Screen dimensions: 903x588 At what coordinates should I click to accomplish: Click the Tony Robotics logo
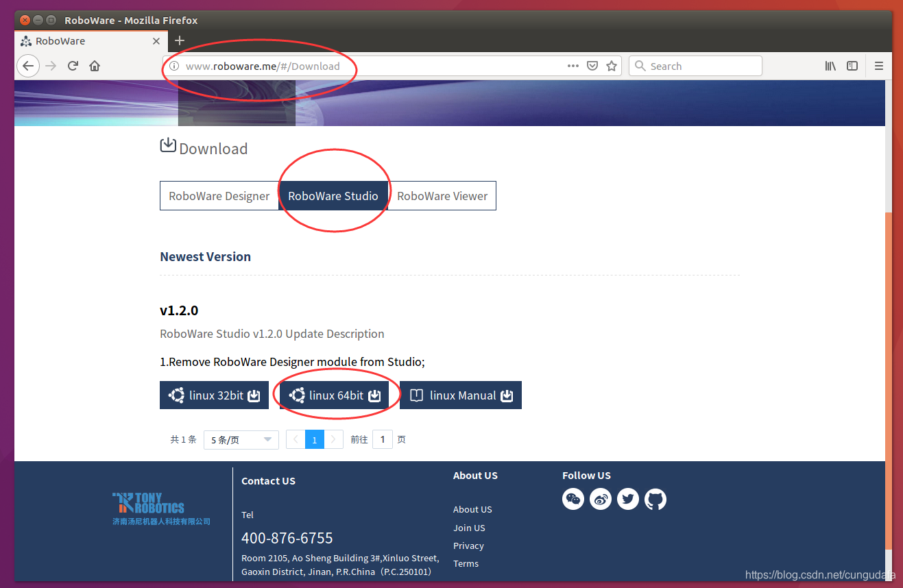click(161, 509)
